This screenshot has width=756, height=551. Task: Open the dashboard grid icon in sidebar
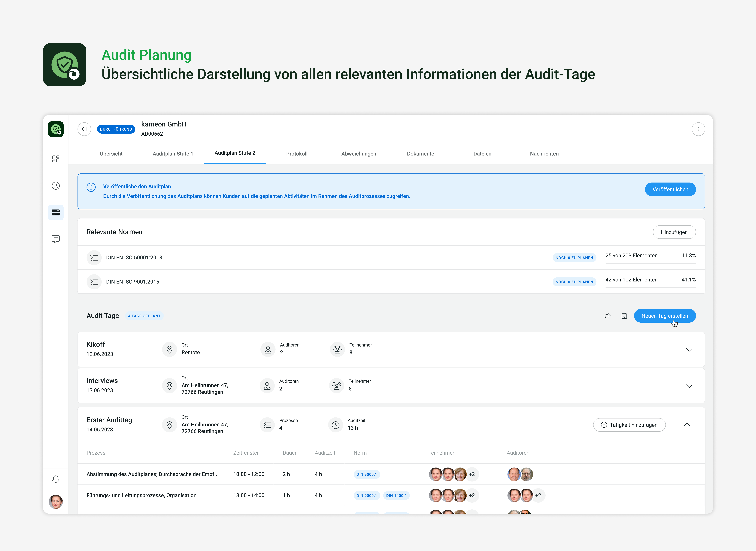coord(56,159)
